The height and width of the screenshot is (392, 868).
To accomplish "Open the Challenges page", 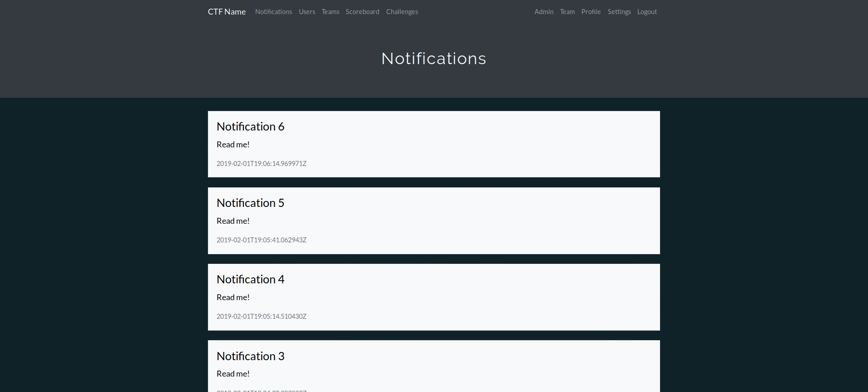I will 402,12.
